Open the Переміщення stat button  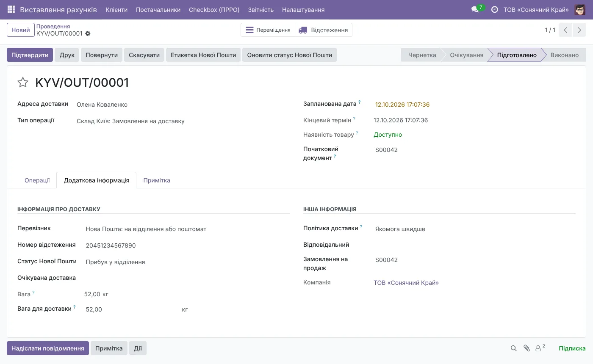268,30
